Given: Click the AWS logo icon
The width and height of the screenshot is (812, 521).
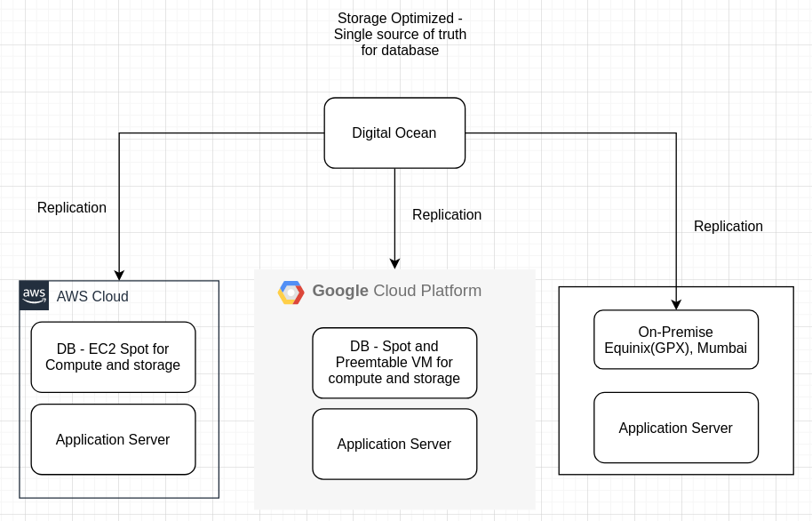Looking at the screenshot, I should [x=33, y=295].
